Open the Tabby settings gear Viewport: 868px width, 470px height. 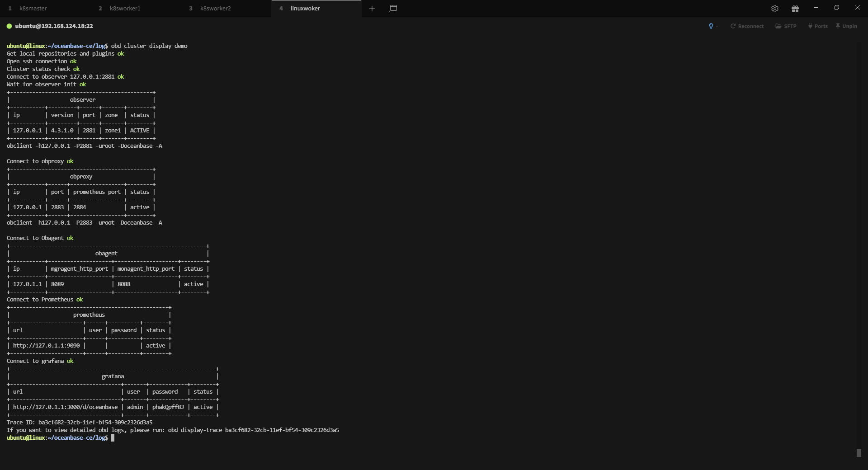pyautogui.click(x=774, y=9)
